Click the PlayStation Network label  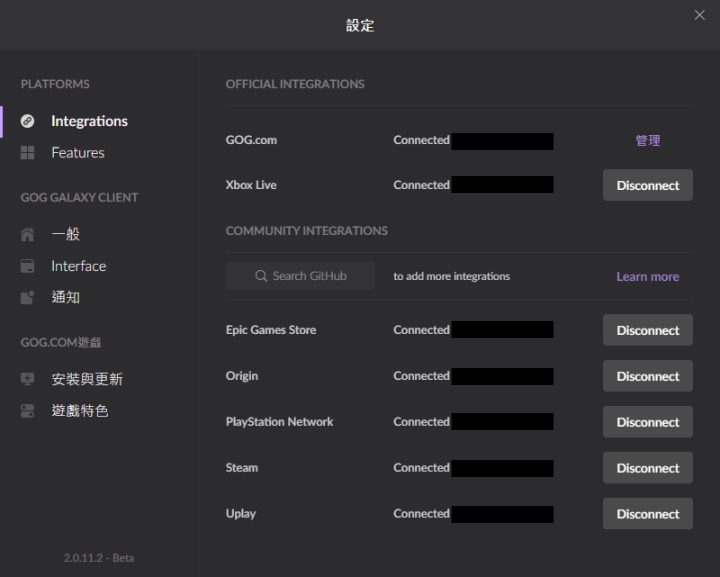pos(280,422)
